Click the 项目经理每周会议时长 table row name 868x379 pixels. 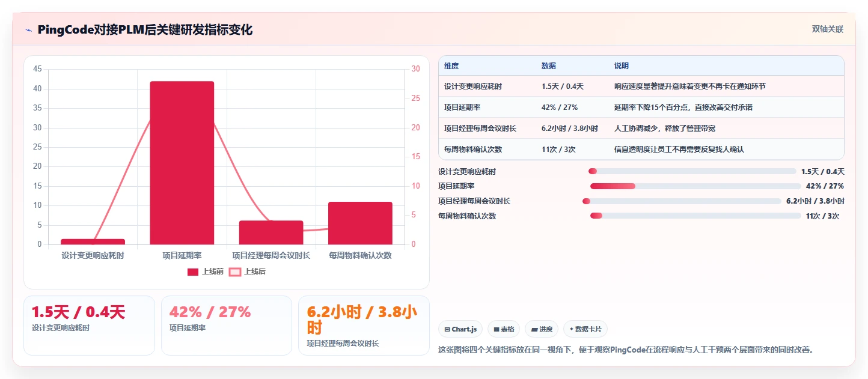[480, 128]
